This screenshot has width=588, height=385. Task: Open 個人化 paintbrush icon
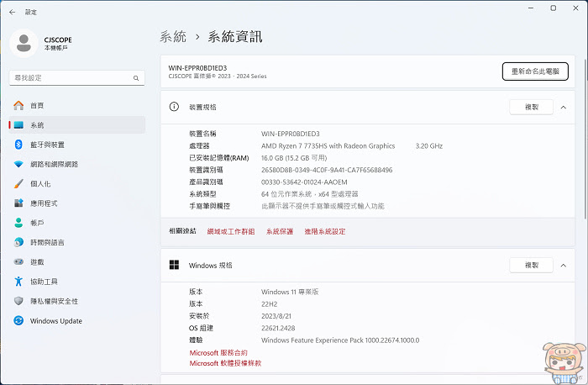(x=18, y=183)
